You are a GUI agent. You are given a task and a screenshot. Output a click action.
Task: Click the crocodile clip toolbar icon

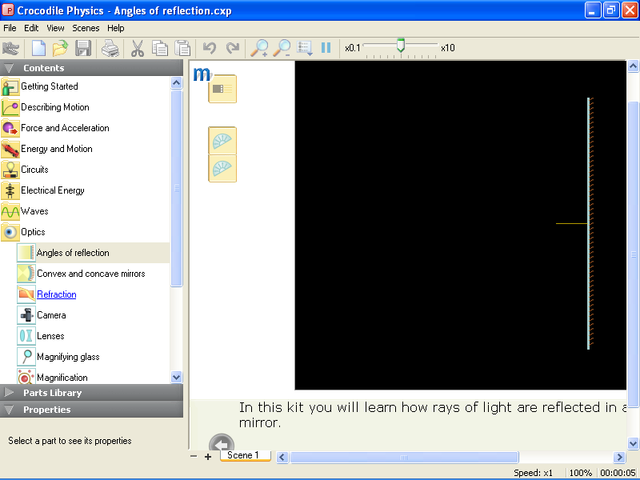[x=11, y=48]
